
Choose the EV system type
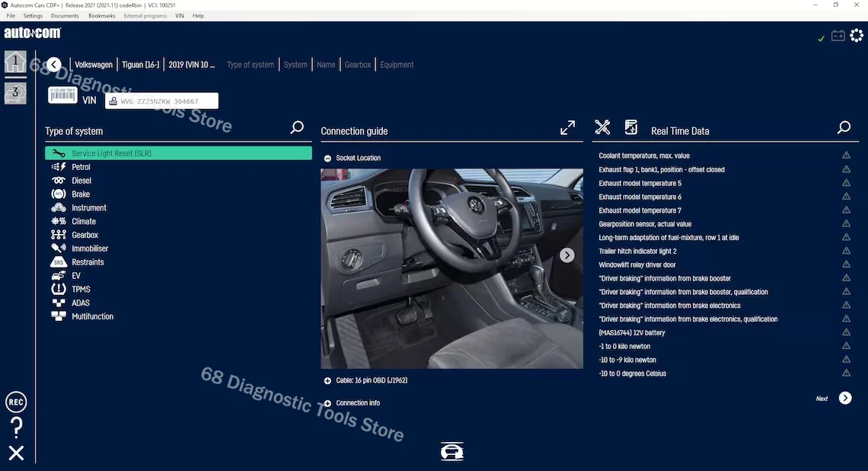[x=76, y=275]
